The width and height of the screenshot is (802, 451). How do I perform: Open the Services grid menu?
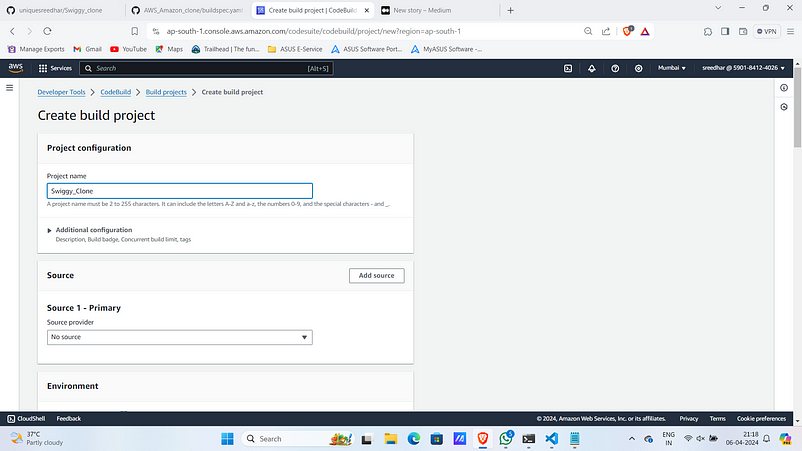click(55, 68)
